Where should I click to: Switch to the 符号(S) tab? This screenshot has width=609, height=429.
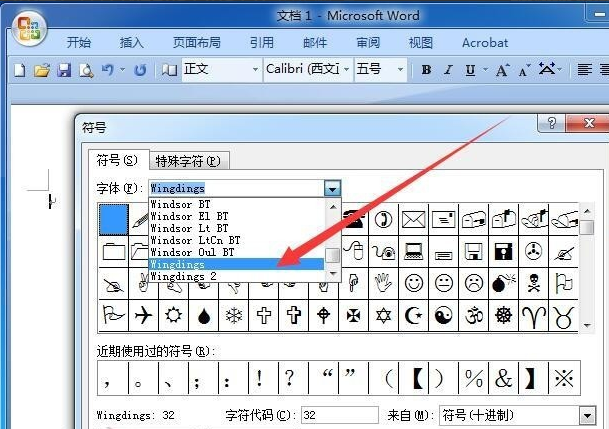tap(117, 160)
